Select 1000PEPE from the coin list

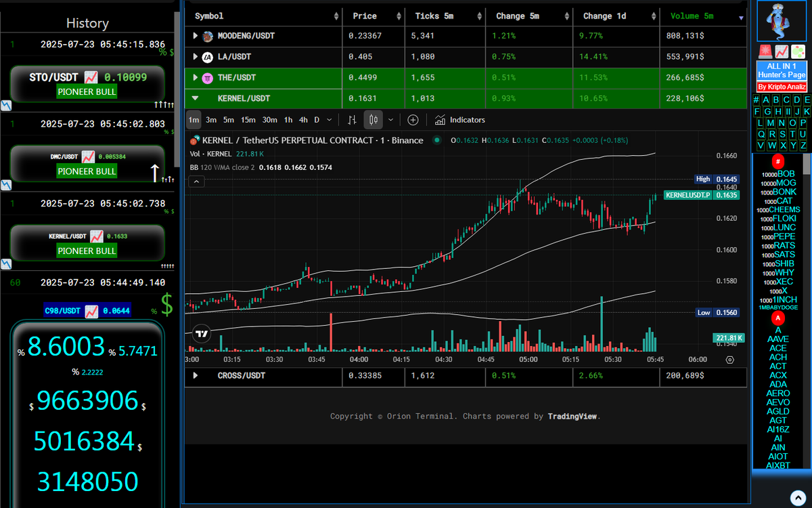click(x=780, y=236)
